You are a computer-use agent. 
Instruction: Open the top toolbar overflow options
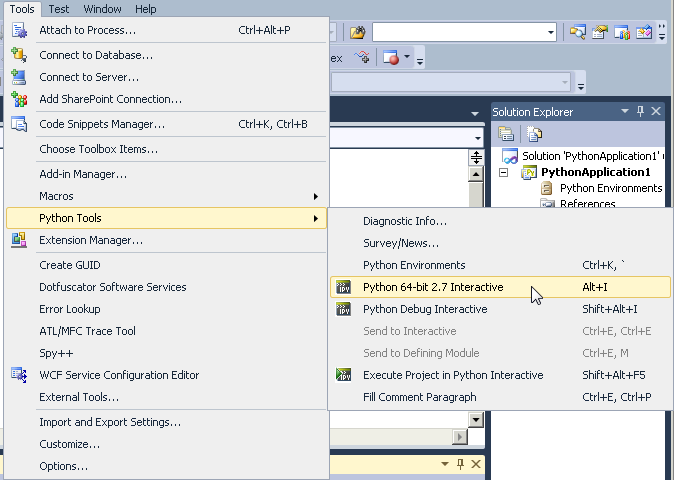[662, 32]
